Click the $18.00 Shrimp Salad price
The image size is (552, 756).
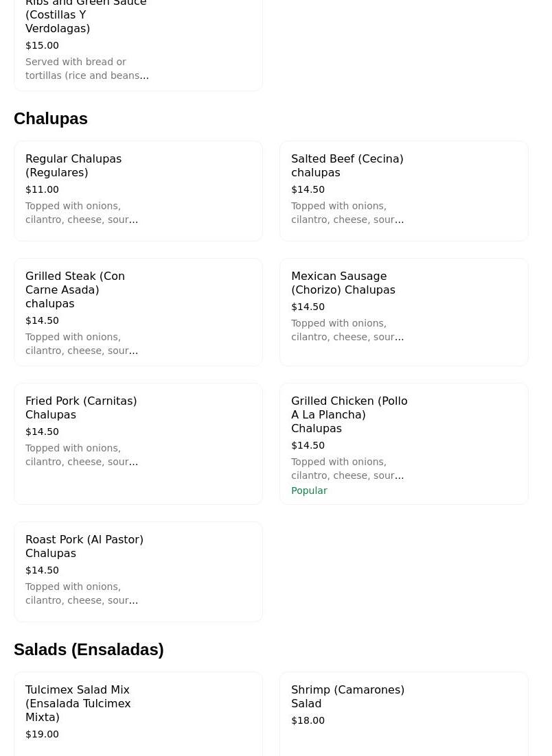click(308, 720)
